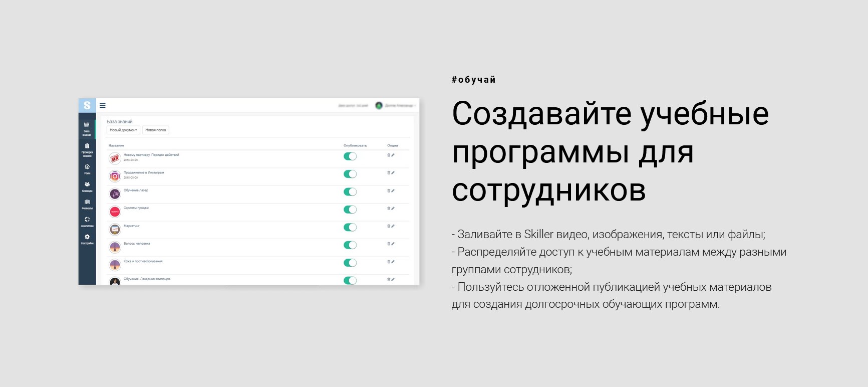
Task: Go to Команда in sidebar
Action: tap(87, 186)
